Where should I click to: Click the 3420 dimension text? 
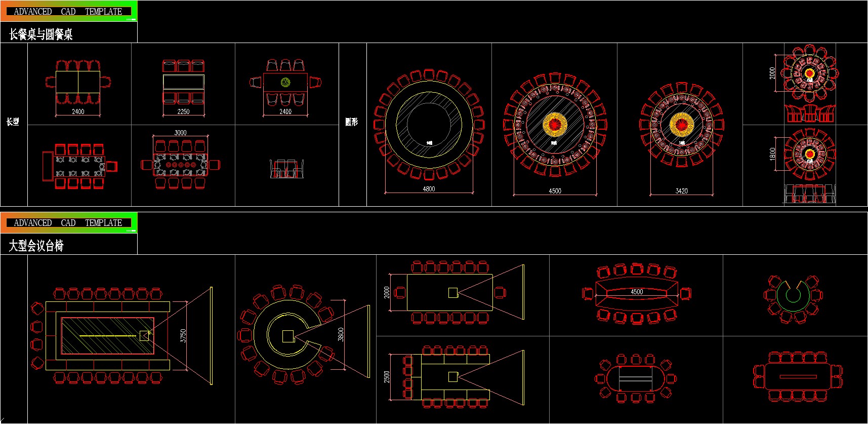[681, 191]
